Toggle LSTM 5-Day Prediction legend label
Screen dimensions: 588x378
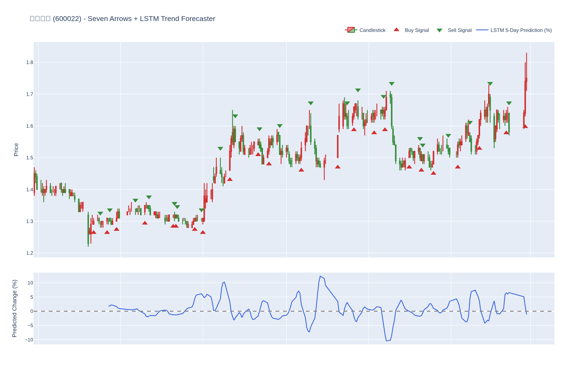pos(521,30)
